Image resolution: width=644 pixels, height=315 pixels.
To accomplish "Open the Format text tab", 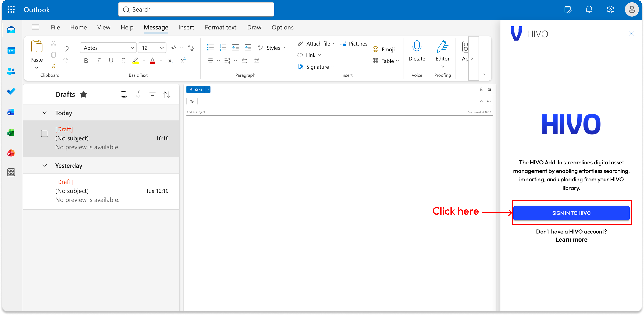I will [220, 27].
